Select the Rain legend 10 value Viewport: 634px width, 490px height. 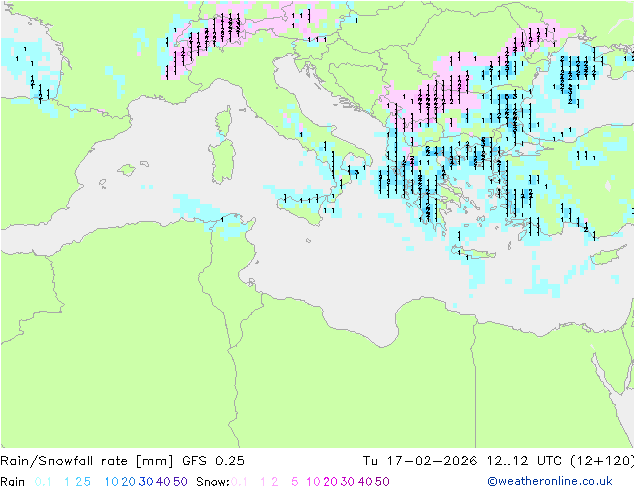[112, 482]
